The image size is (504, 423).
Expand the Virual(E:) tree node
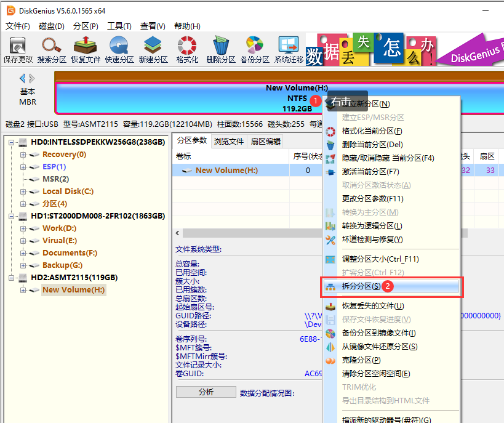click(23, 241)
